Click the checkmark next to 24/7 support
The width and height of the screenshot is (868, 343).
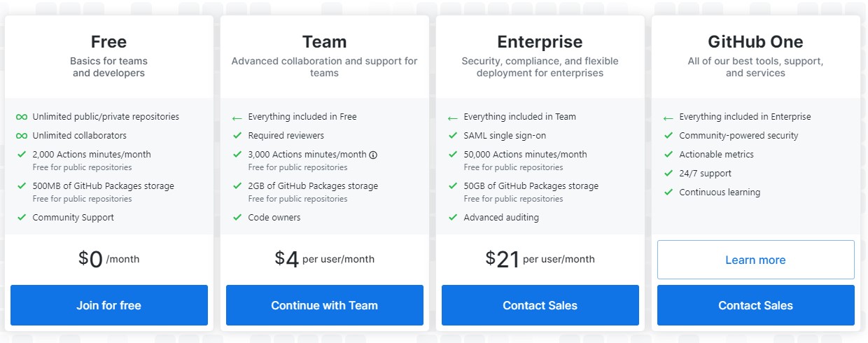tap(668, 173)
